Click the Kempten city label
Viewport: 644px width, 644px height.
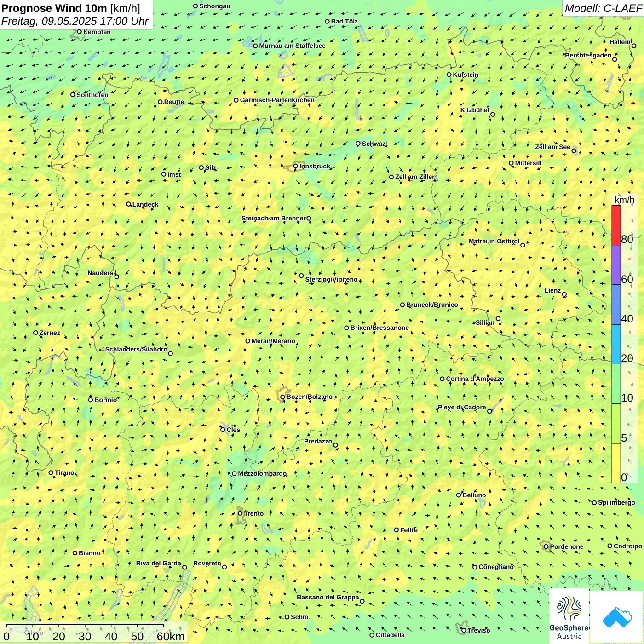(x=97, y=32)
